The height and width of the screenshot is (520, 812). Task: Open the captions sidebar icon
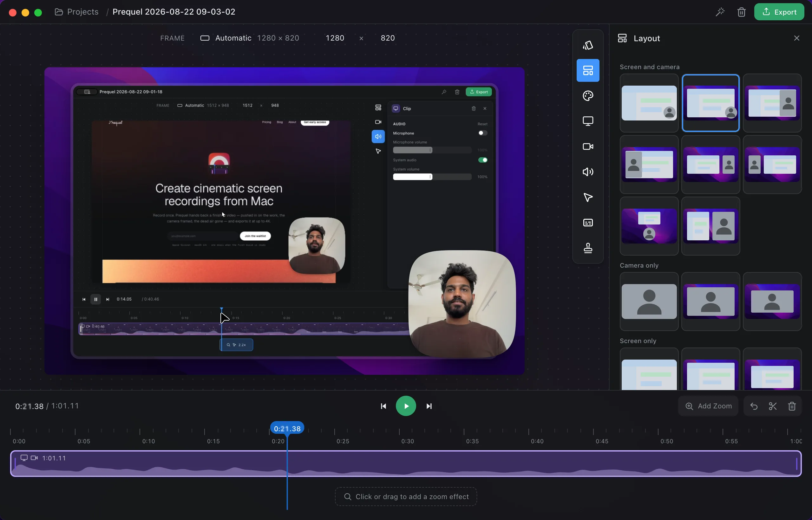pyautogui.click(x=588, y=223)
